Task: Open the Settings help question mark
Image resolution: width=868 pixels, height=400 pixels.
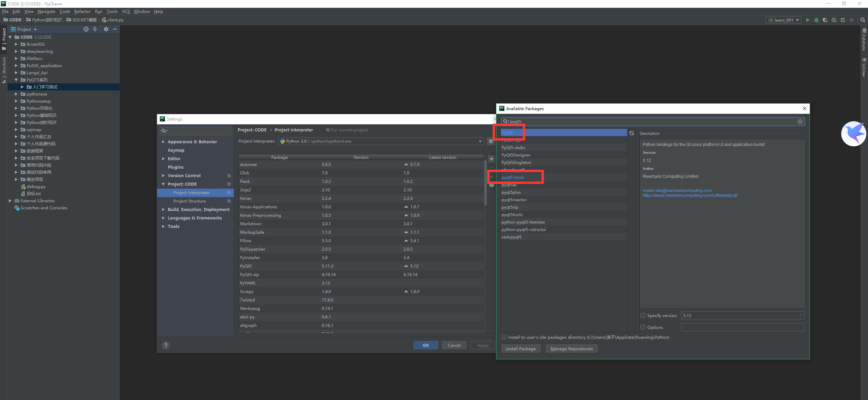Action: tap(166, 345)
